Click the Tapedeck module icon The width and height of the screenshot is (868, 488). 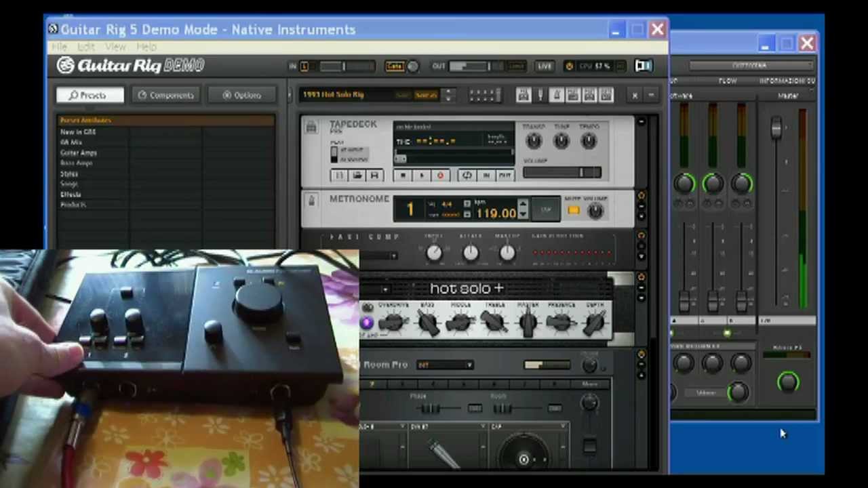pos(311,127)
